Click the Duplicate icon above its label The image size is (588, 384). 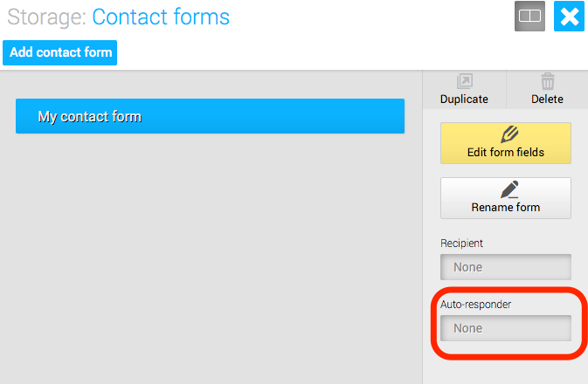(x=464, y=81)
